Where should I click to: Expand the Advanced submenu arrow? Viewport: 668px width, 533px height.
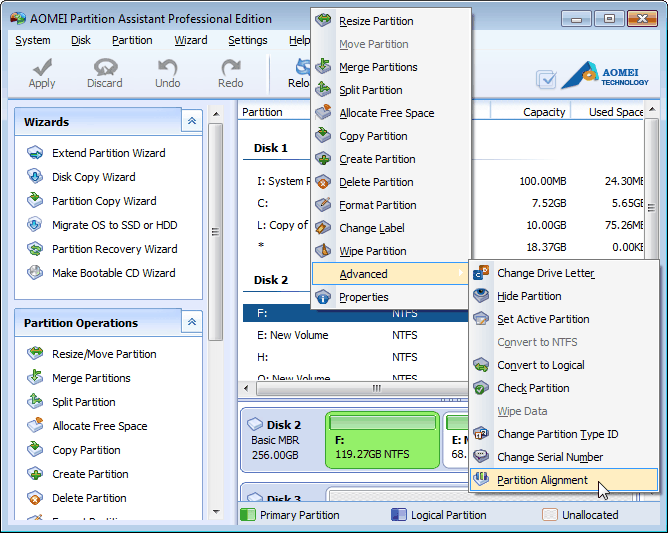tap(461, 273)
